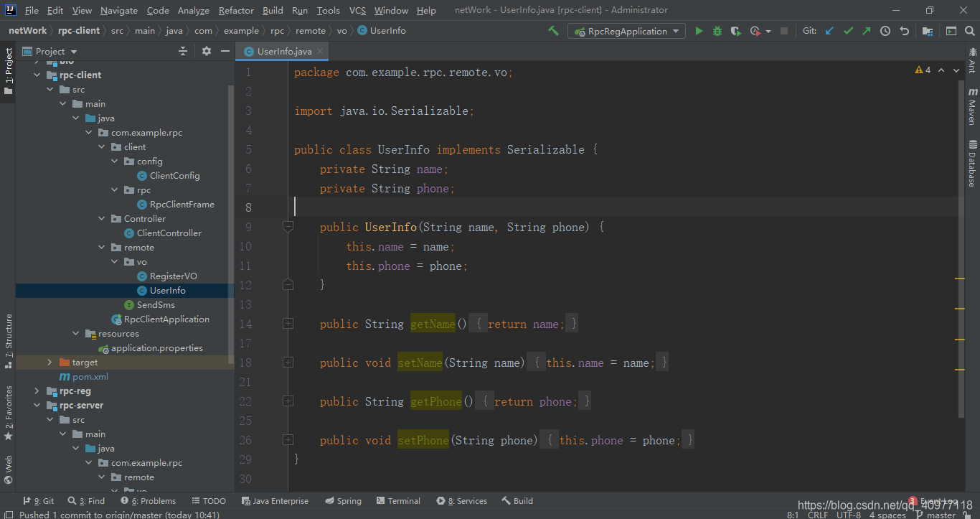The image size is (980, 519).
Task: Open RpcClientFrame in project tree
Action: click(x=182, y=204)
